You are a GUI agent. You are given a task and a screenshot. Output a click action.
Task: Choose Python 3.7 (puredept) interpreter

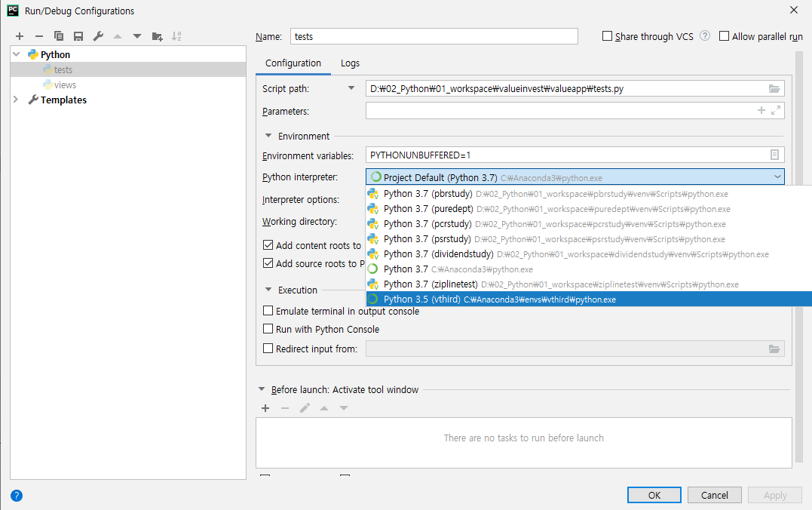click(x=589, y=209)
